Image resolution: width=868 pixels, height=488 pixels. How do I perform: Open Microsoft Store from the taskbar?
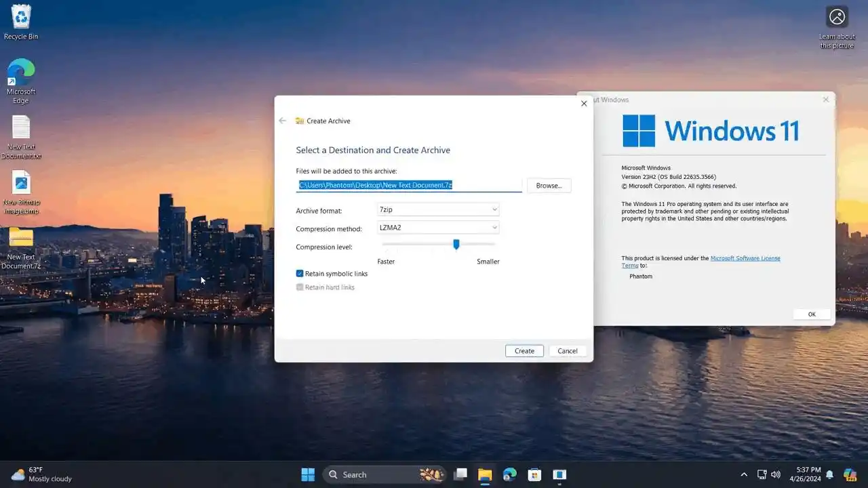[x=534, y=474]
